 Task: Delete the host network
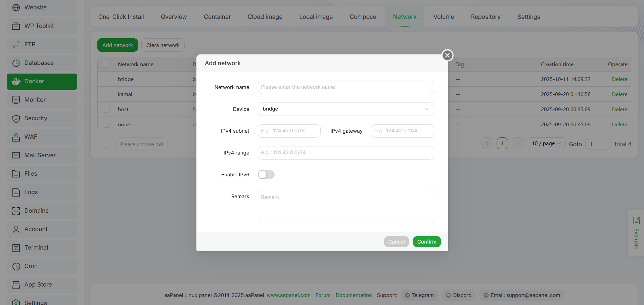pos(619,109)
